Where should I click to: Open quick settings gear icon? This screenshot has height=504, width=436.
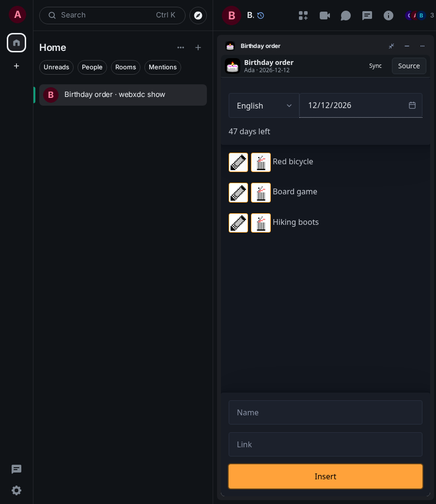click(x=16, y=490)
